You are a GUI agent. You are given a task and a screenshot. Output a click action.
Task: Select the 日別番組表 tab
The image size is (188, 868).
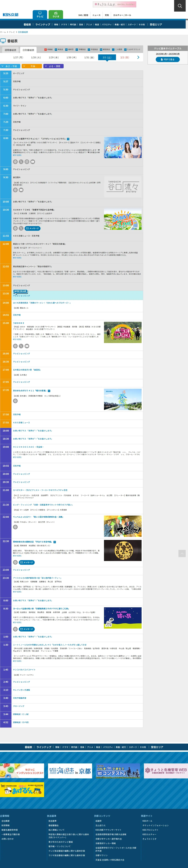coord(28,50)
